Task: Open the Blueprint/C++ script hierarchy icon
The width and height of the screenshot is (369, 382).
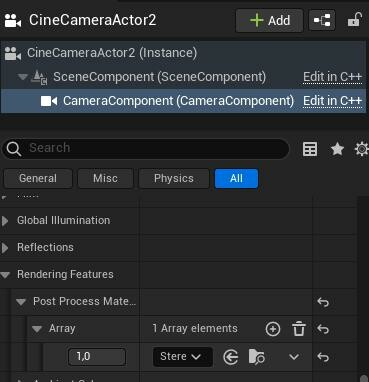Action: (x=322, y=21)
